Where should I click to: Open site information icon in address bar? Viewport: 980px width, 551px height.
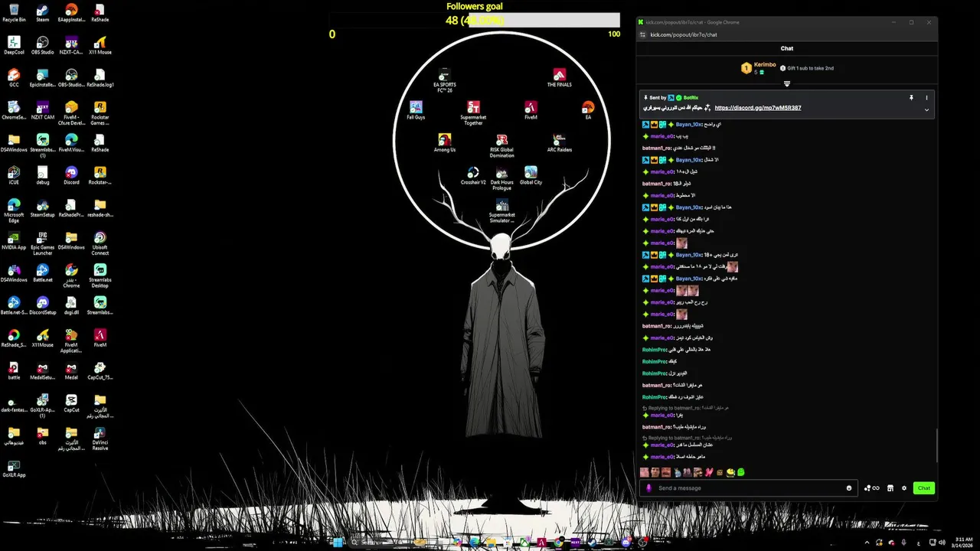[x=642, y=34]
